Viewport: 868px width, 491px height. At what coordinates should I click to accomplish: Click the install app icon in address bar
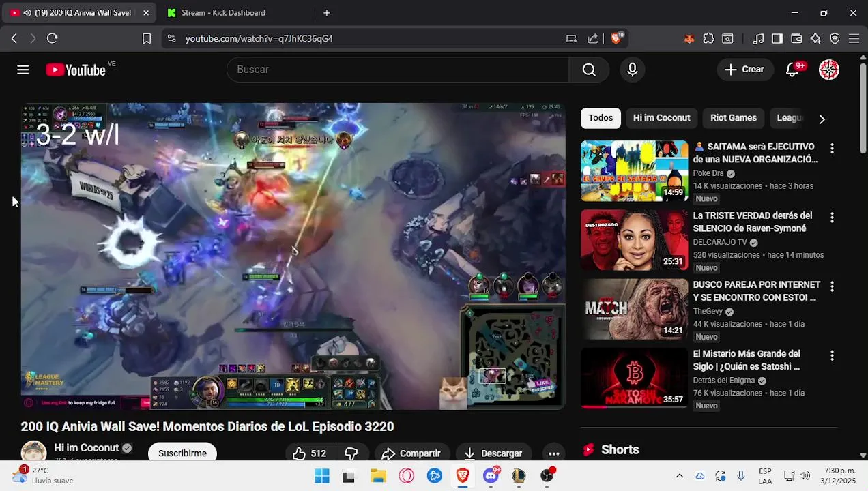[572, 39]
